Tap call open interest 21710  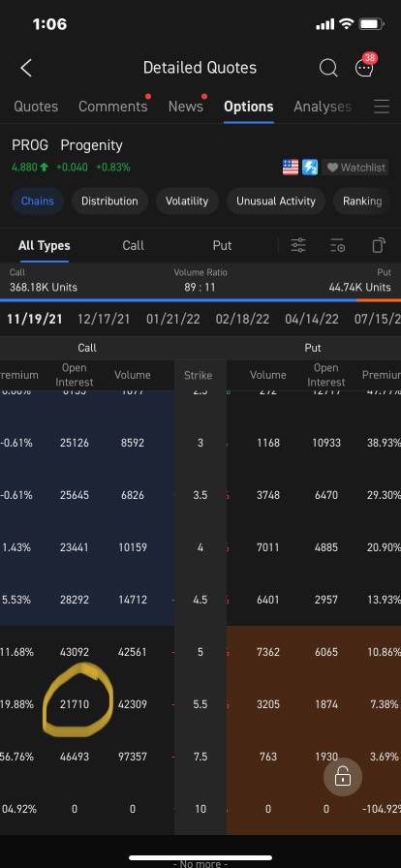[75, 704]
